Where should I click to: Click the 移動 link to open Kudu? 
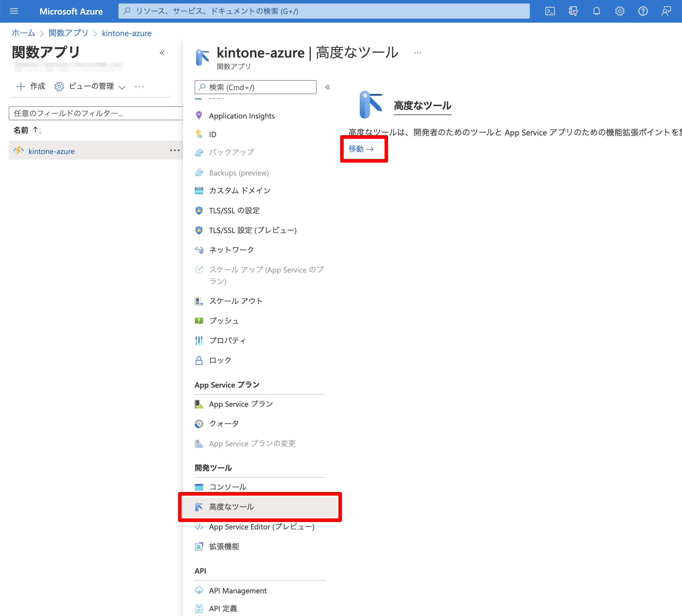pyautogui.click(x=361, y=149)
